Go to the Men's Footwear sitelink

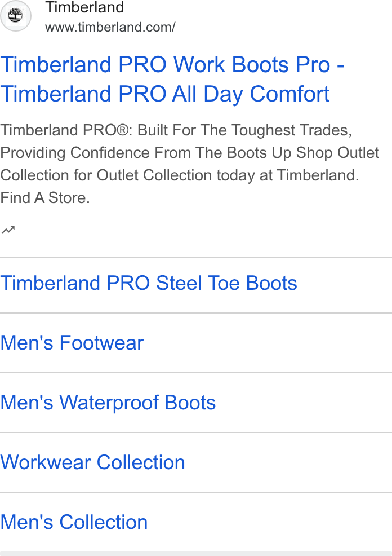pos(72,343)
